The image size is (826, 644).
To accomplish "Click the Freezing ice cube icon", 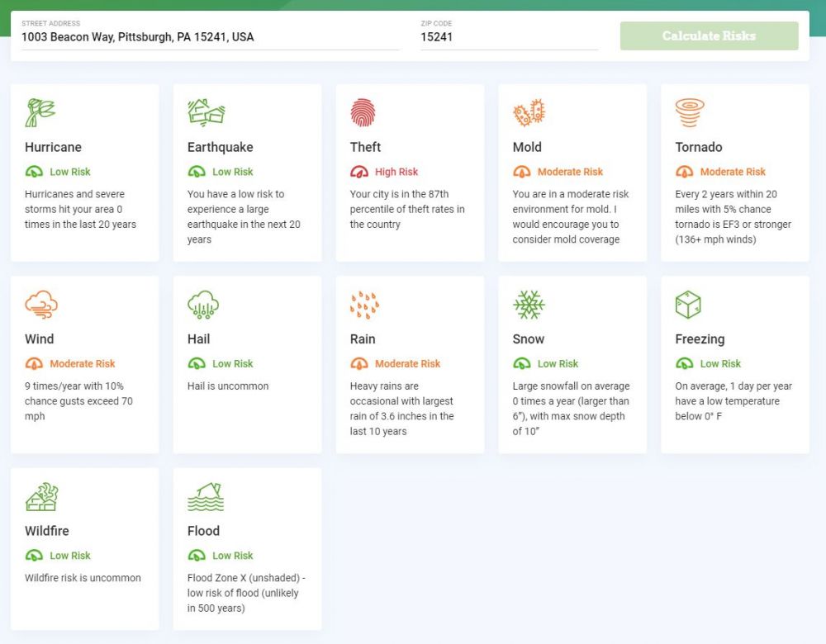I will tap(688, 305).
